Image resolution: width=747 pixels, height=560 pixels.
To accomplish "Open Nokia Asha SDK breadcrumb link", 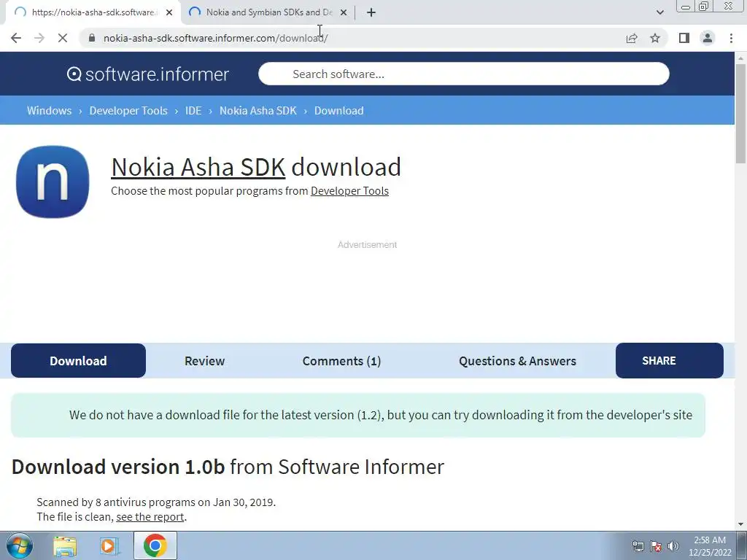I will click(258, 111).
